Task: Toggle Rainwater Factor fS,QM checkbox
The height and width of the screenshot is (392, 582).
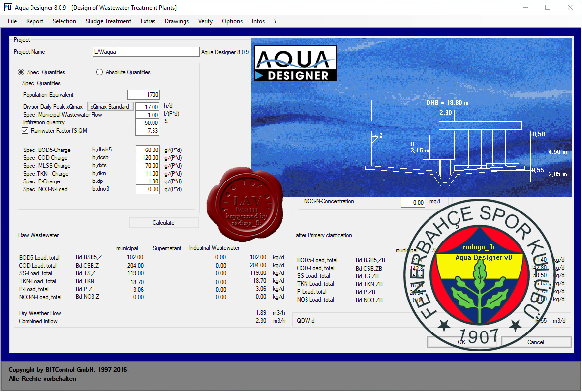Action: click(x=25, y=131)
